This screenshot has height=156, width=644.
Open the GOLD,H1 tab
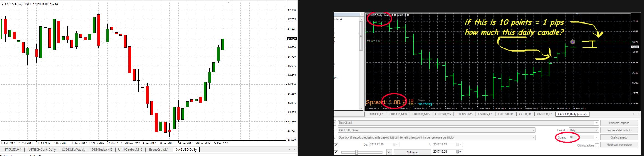525,114
